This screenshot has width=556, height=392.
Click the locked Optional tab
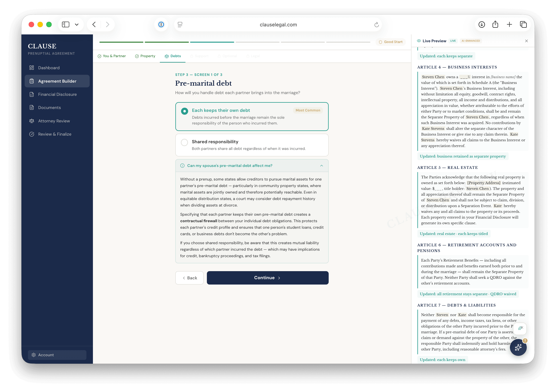click(x=227, y=56)
